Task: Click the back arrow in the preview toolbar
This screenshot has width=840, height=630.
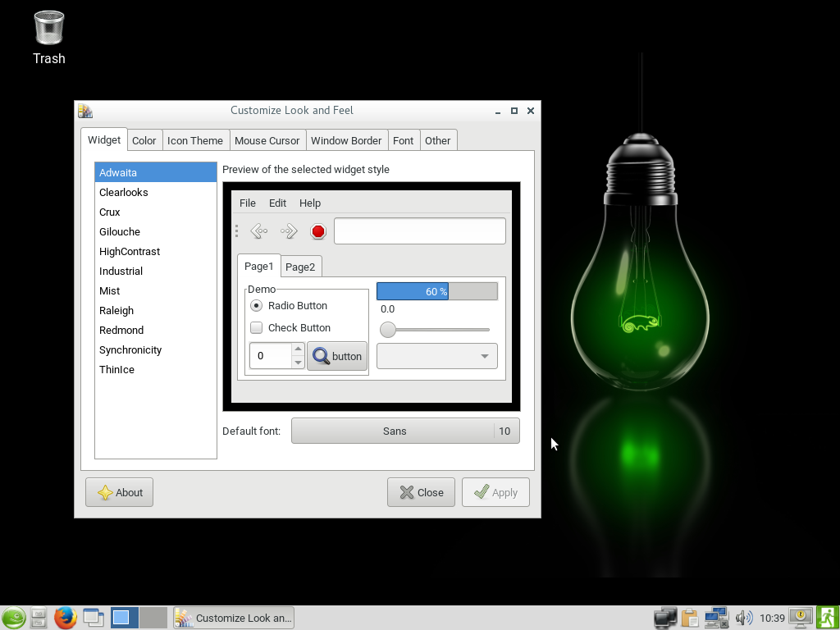Action: coord(258,231)
